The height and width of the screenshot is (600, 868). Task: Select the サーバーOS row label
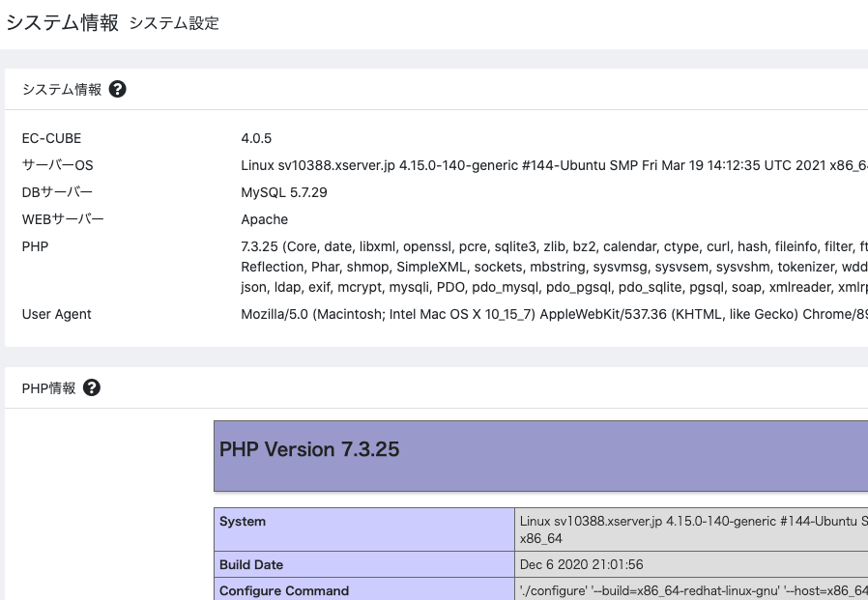58,165
